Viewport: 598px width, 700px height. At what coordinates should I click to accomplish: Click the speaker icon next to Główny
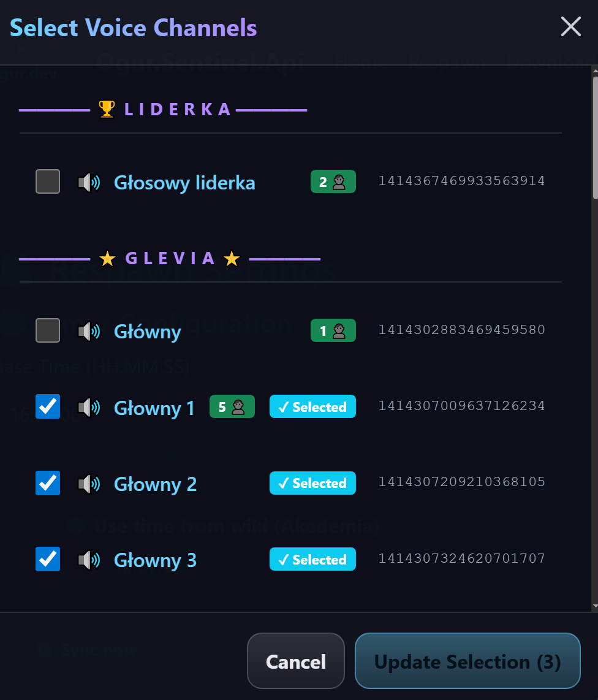click(x=89, y=331)
